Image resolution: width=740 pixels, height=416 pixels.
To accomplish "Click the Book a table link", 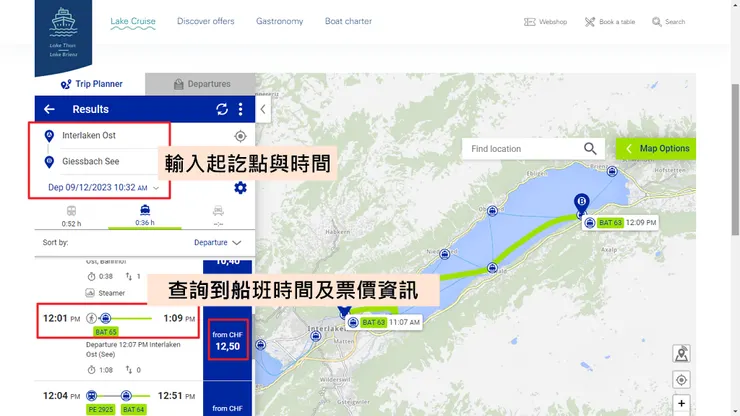I will (610, 22).
